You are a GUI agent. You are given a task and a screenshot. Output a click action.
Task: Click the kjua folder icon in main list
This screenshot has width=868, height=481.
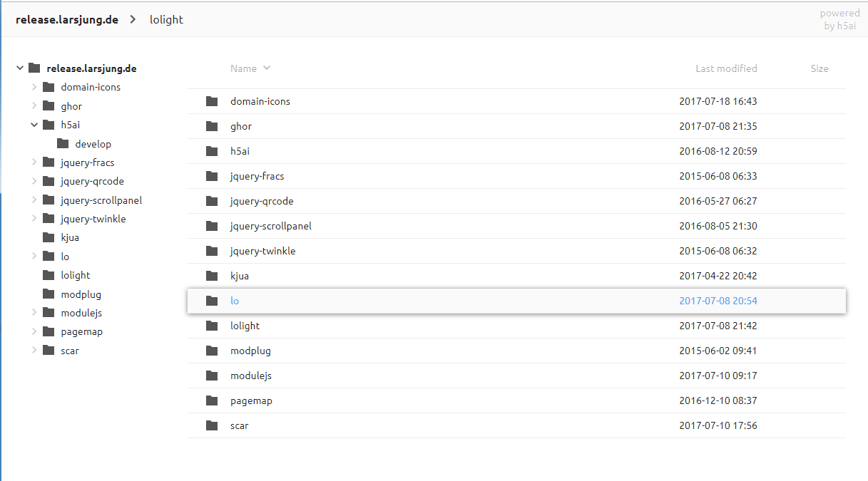(x=211, y=276)
